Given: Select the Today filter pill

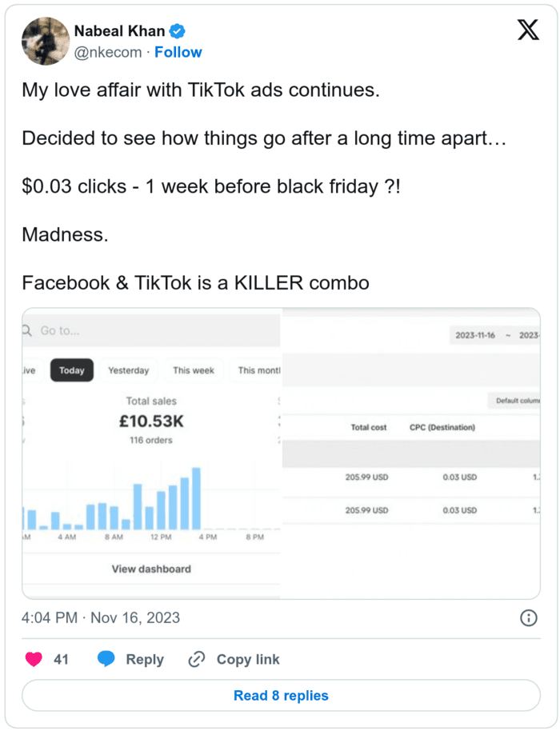Looking at the screenshot, I should pos(71,370).
